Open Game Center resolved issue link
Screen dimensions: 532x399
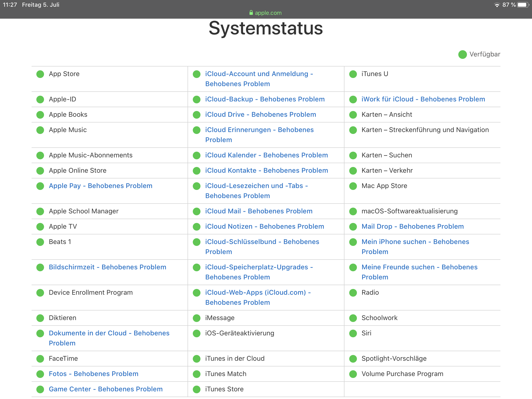pos(105,389)
